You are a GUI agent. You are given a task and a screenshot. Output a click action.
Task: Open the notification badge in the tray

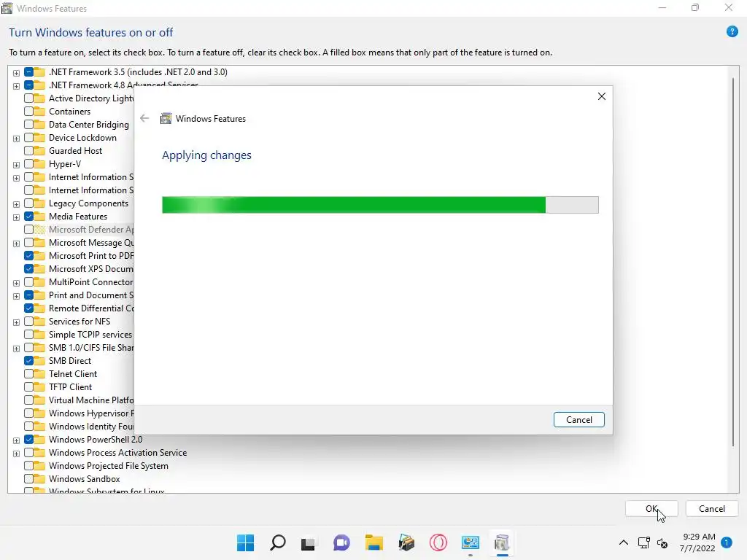point(727,542)
